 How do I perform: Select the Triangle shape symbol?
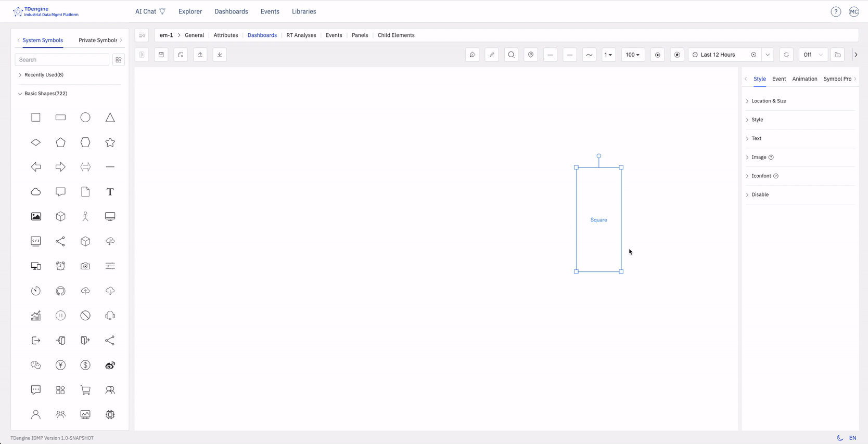tap(110, 117)
